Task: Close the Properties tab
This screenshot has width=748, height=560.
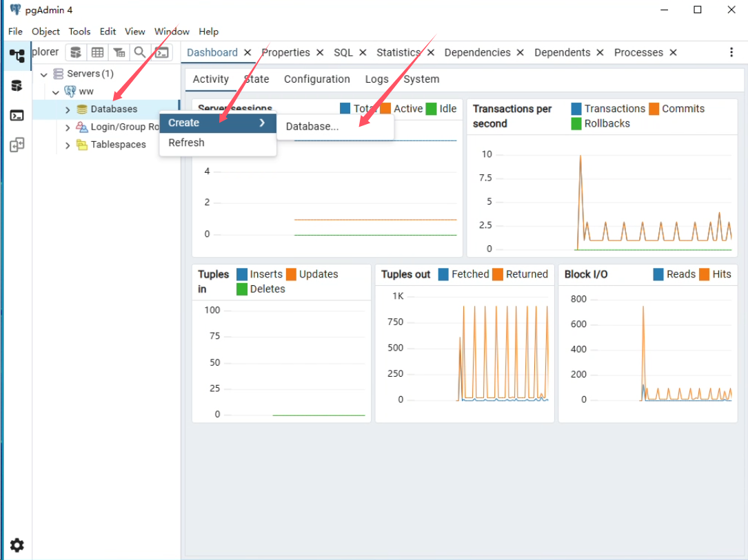Action: (x=320, y=52)
